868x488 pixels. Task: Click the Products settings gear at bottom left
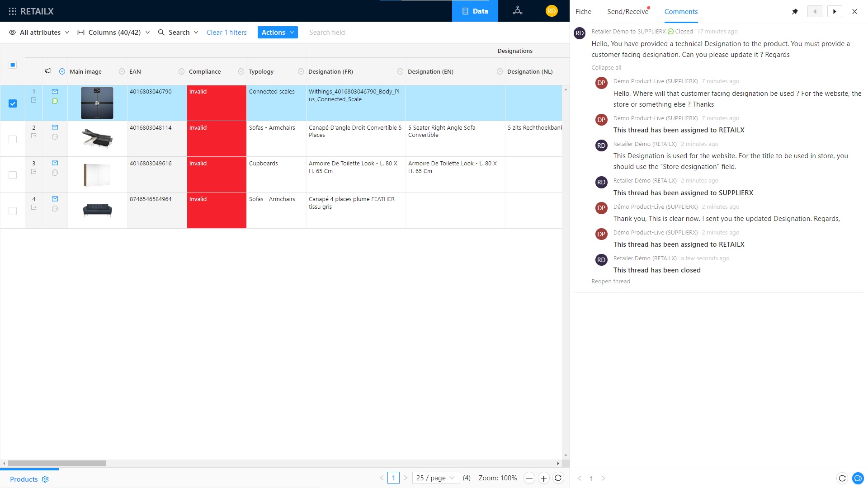[x=45, y=479]
